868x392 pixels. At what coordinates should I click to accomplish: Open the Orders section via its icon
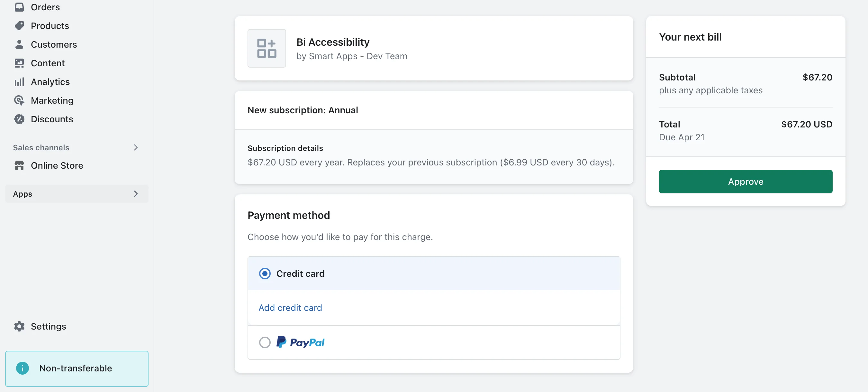(x=20, y=7)
